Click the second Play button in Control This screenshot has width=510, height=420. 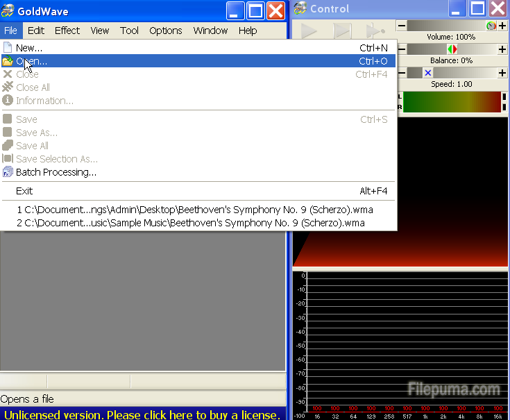pos(342,31)
